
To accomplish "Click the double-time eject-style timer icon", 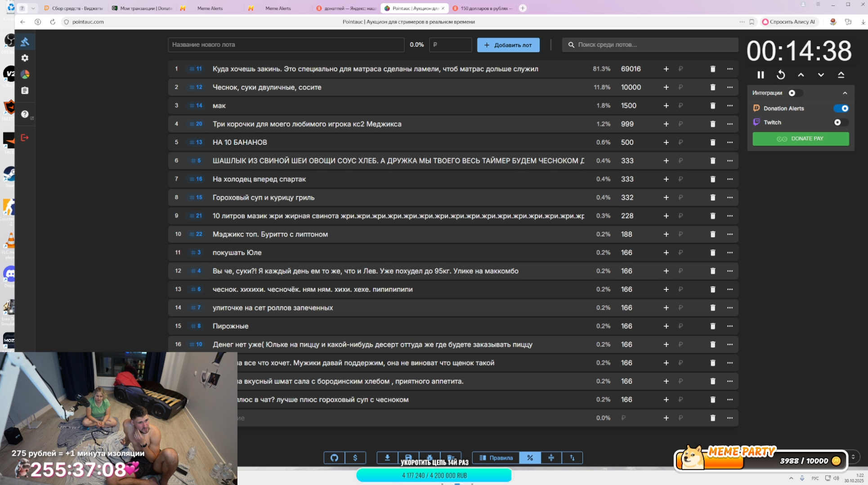I will pyautogui.click(x=841, y=75).
